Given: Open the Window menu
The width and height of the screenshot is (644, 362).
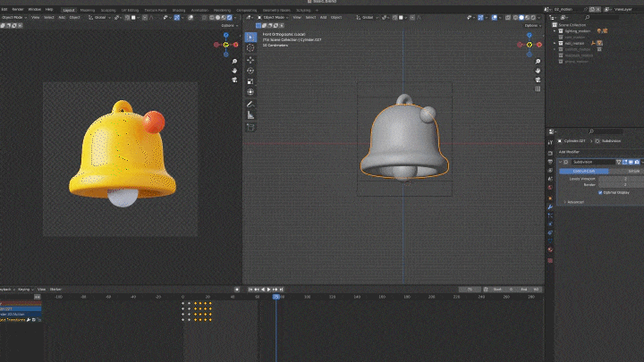Looking at the screenshot, I should click(x=35, y=9).
